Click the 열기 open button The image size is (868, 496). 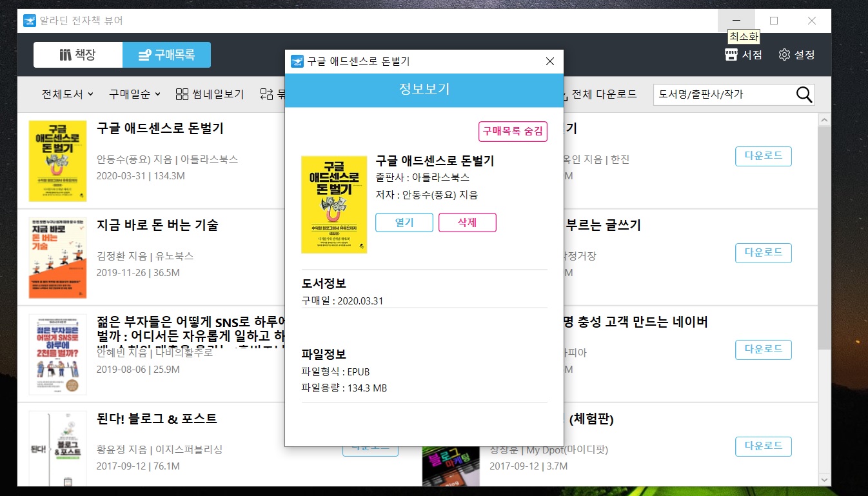tap(404, 223)
